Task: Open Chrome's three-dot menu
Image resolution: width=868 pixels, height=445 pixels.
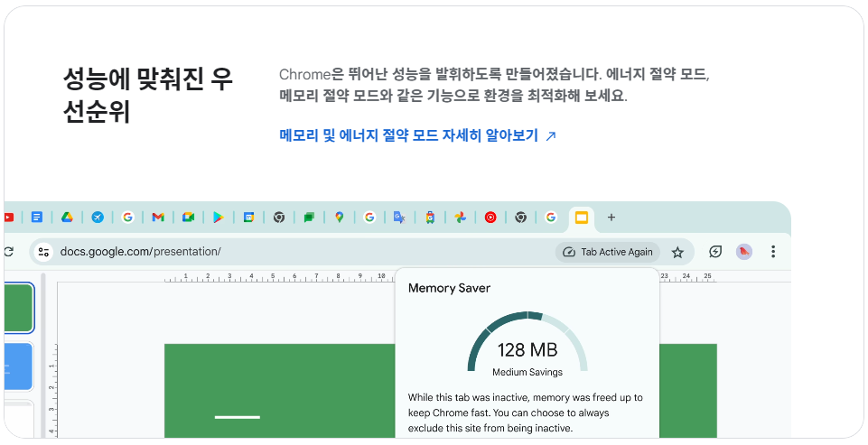Action: coord(773,252)
